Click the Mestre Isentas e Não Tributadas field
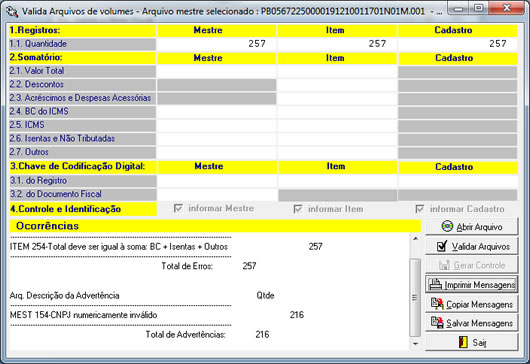This screenshot has width=530, height=364. pos(216,139)
